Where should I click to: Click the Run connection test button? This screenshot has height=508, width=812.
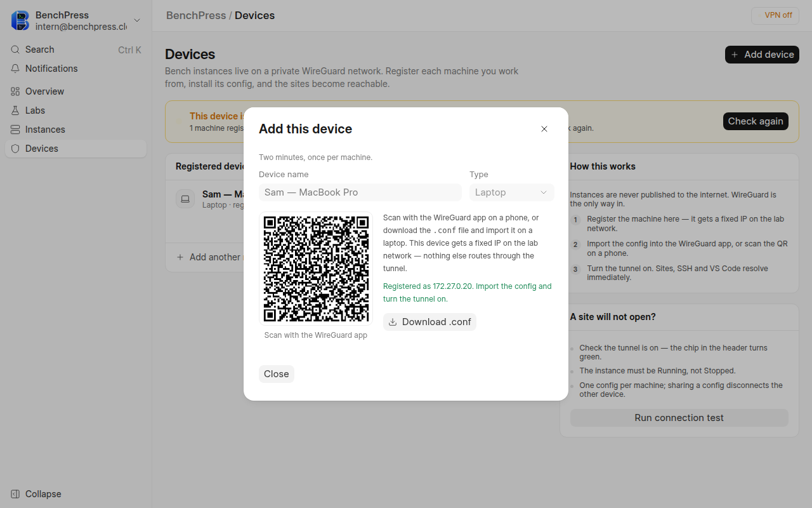(679, 418)
